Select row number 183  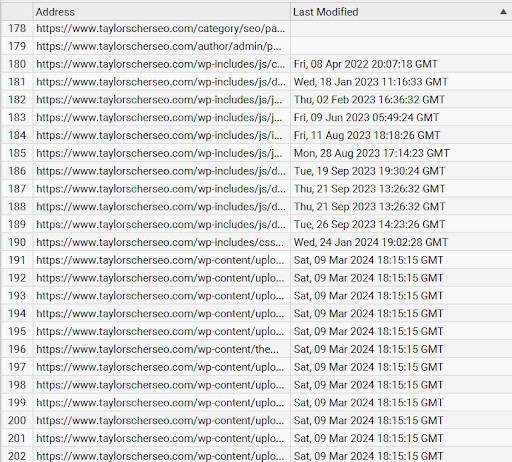[x=17, y=117]
